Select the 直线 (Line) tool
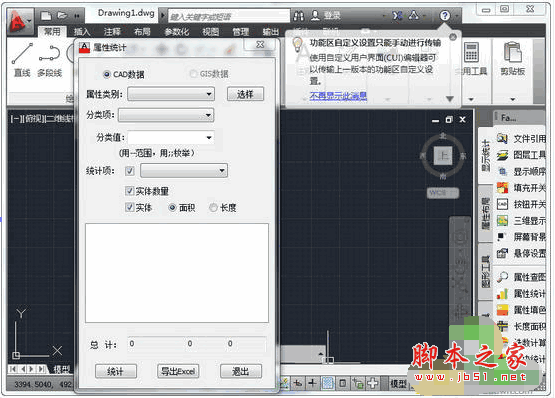555x398 pixels. (22, 60)
